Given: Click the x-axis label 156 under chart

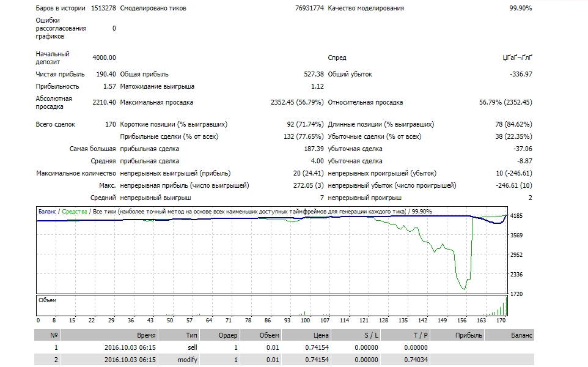Looking at the screenshot, I should tap(461, 321).
